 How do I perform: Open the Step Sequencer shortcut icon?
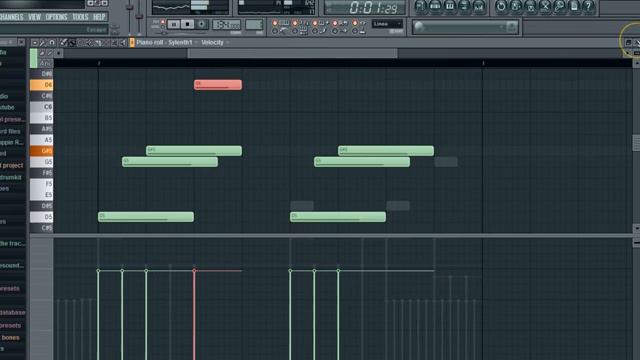(x=435, y=6)
